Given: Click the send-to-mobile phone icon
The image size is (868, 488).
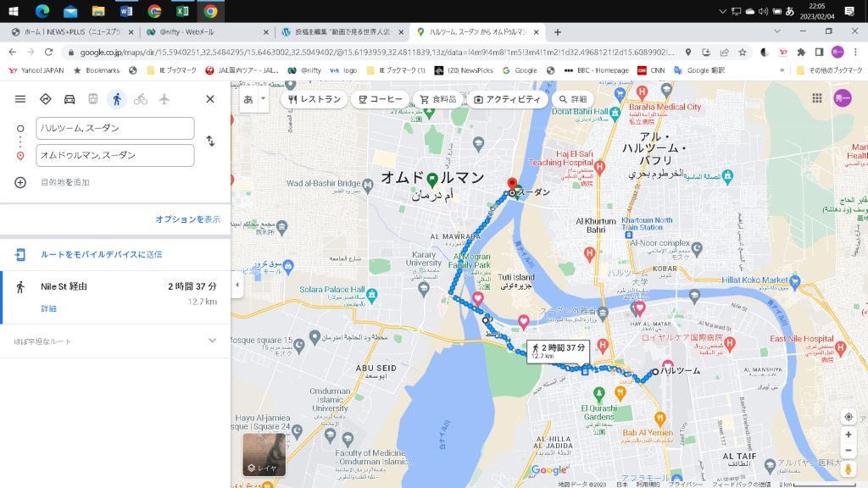Looking at the screenshot, I should click(20, 254).
